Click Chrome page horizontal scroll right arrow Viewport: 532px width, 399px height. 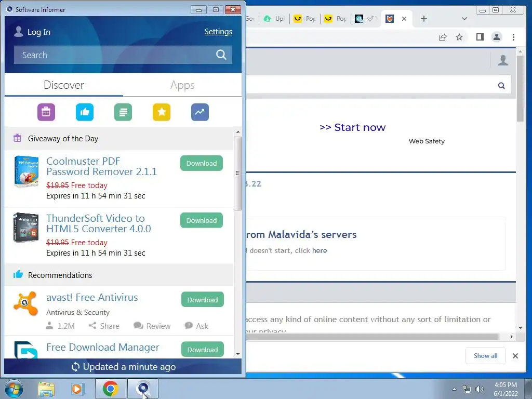click(x=512, y=337)
